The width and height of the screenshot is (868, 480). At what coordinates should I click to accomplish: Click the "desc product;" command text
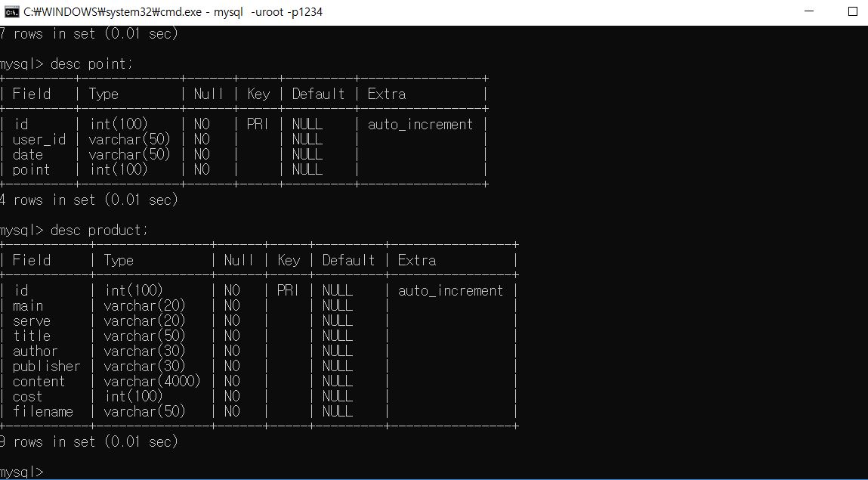pyautogui.click(x=99, y=230)
